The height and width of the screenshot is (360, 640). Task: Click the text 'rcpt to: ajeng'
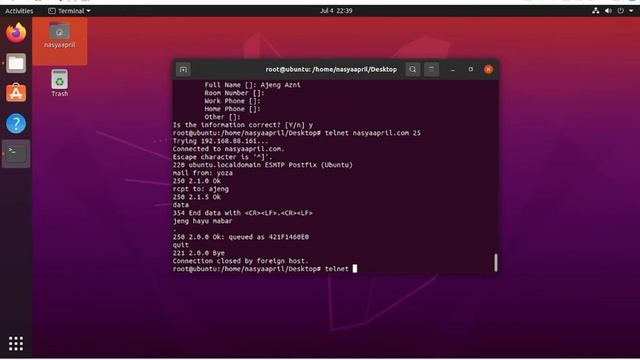pyautogui.click(x=201, y=189)
